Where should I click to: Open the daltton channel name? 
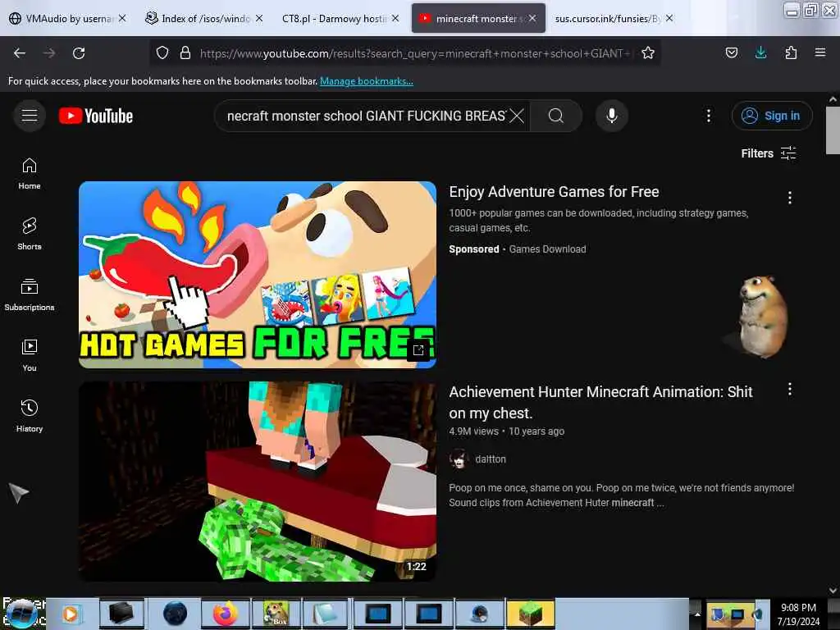pos(491,459)
